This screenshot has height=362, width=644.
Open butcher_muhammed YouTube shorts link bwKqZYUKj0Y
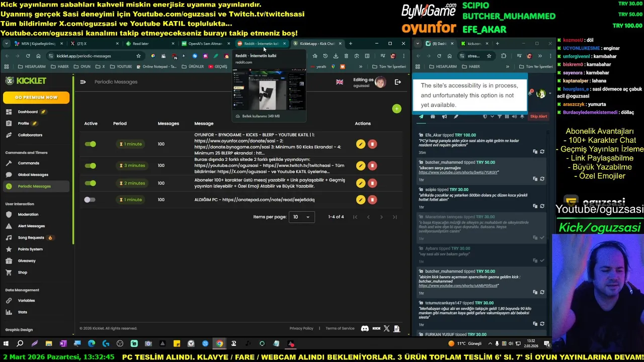(458, 172)
